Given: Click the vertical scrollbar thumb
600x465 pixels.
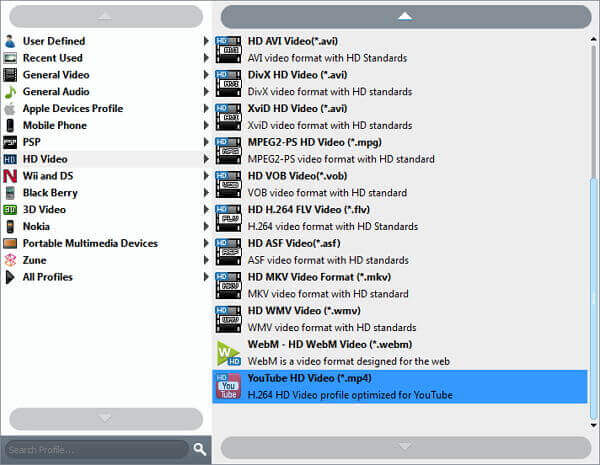Looking at the screenshot, I should tap(593, 299).
